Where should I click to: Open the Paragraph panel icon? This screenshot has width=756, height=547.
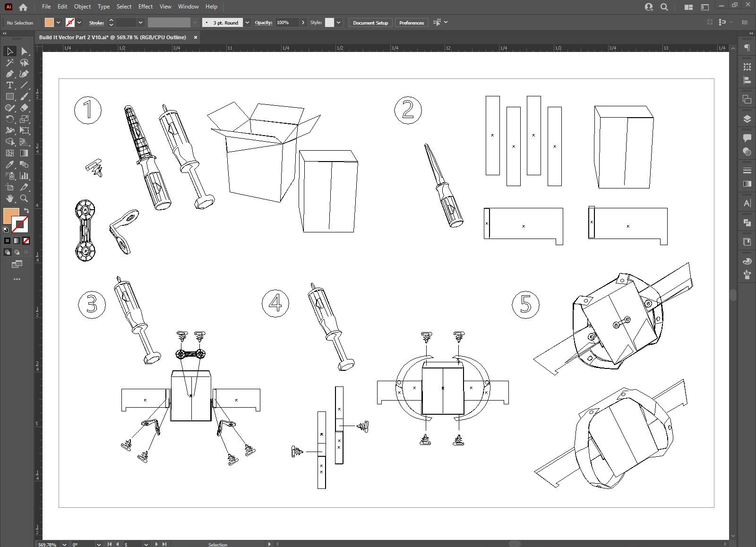747,48
